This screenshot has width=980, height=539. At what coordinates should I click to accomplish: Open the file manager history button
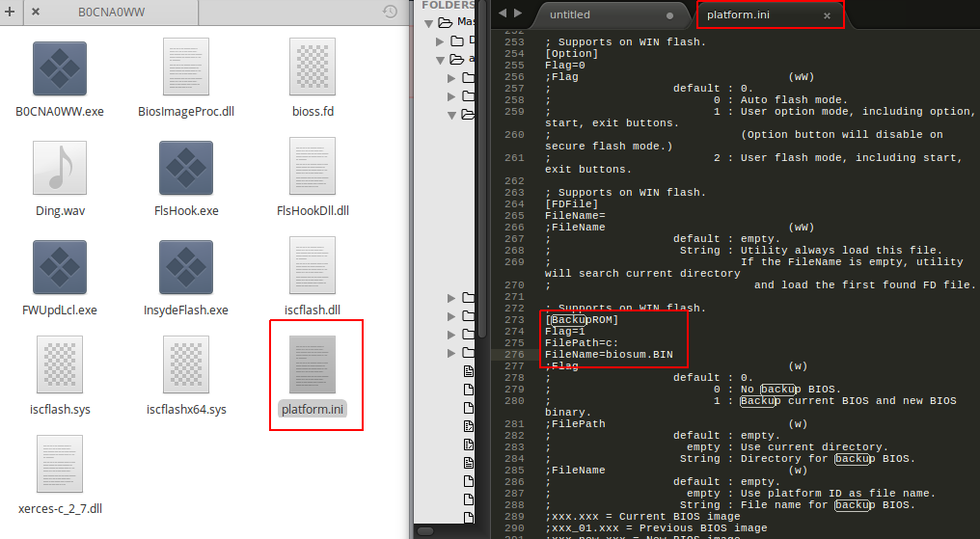390,13
